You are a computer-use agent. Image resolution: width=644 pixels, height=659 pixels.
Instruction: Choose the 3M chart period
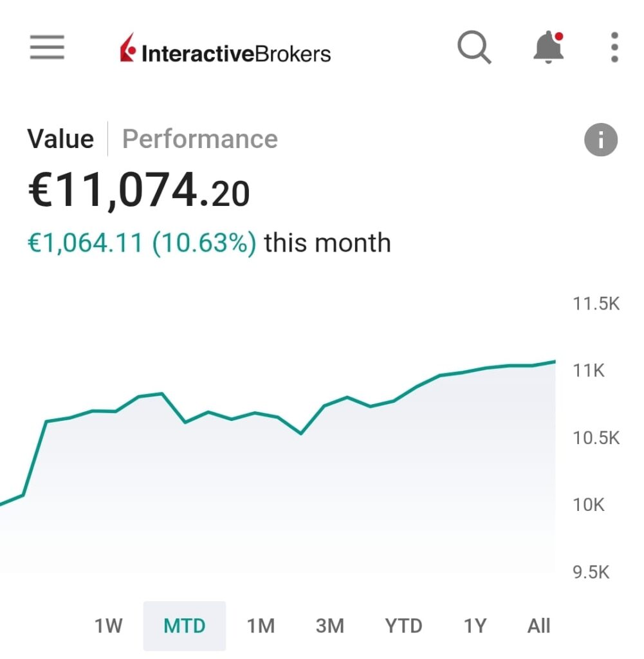click(330, 626)
